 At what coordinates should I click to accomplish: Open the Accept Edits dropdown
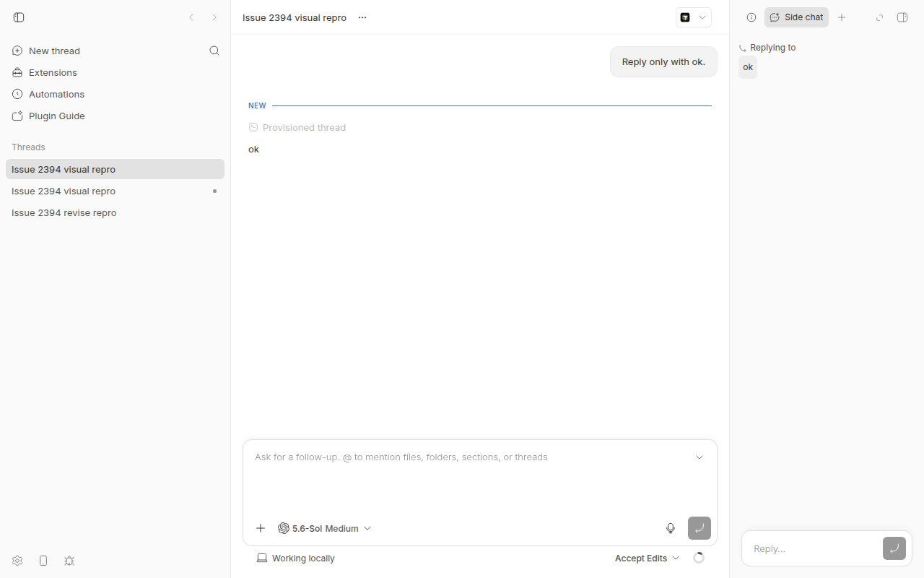648,558
